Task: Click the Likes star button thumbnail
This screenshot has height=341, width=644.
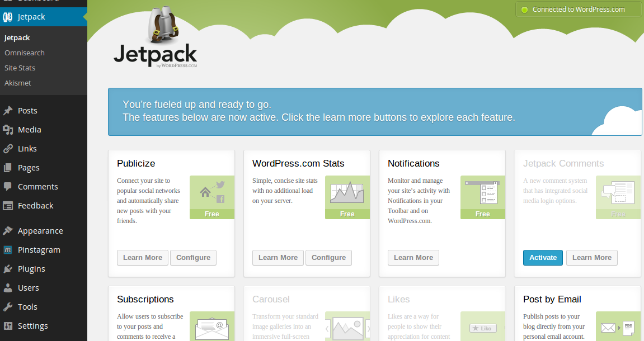Action: click(x=483, y=326)
